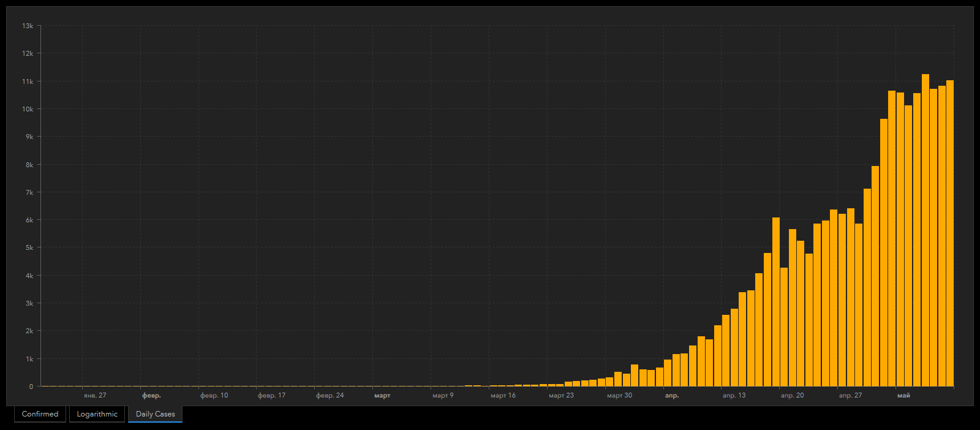Click the 'янв. 27' date label
980x430 pixels.
(95, 396)
